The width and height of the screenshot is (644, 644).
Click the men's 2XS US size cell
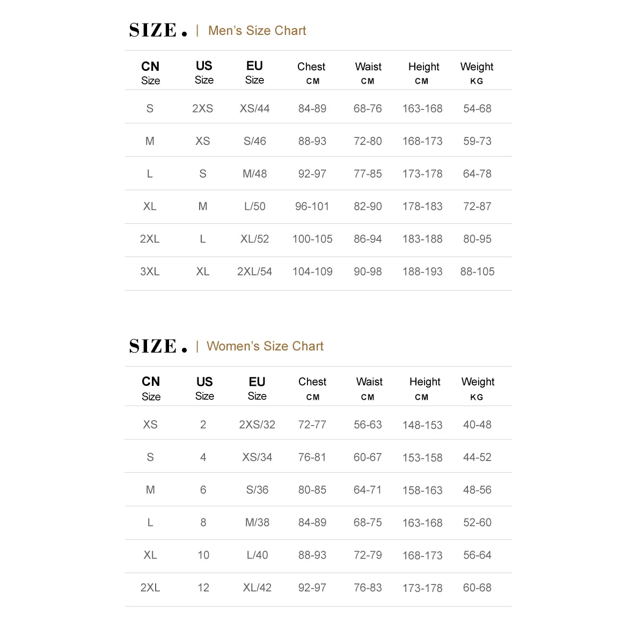coord(202,108)
